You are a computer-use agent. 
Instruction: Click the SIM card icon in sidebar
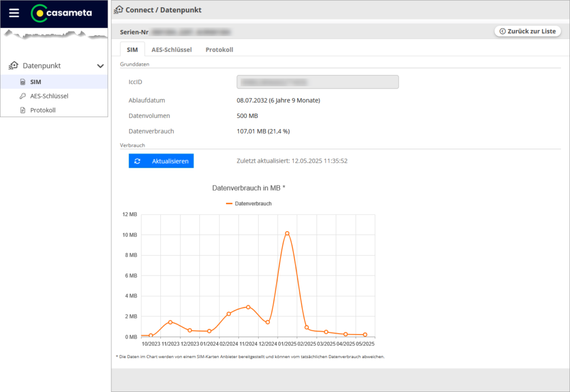click(x=23, y=82)
